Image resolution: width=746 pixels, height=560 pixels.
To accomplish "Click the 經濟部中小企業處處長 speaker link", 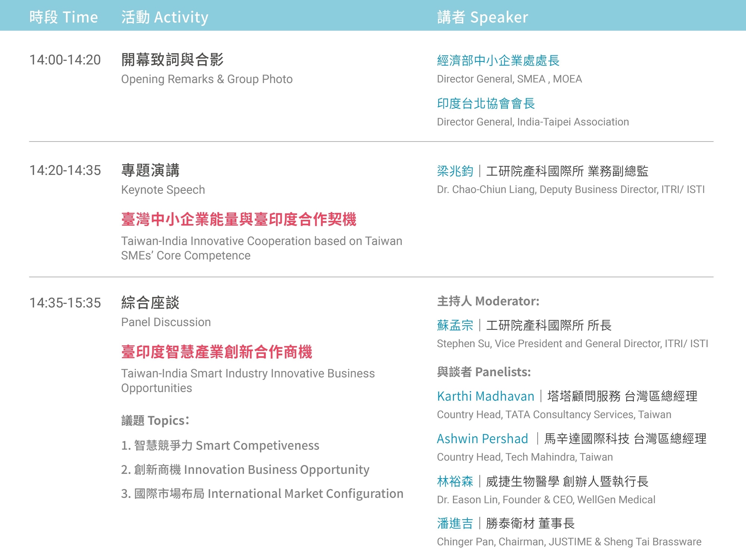I will coord(498,60).
